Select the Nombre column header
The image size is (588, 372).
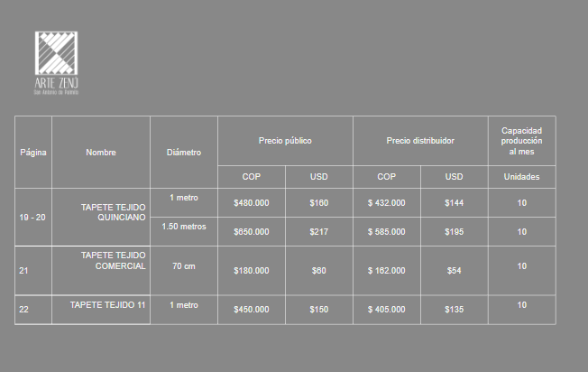click(x=101, y=153)
